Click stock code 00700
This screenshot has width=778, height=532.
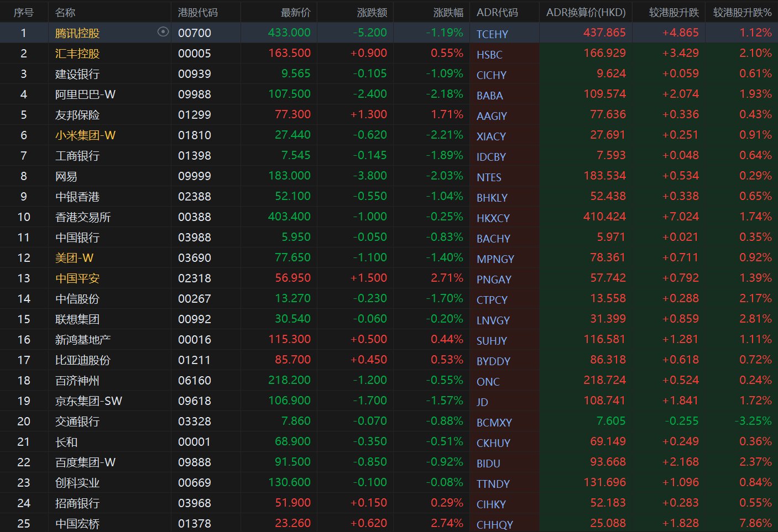click(195, 33)
